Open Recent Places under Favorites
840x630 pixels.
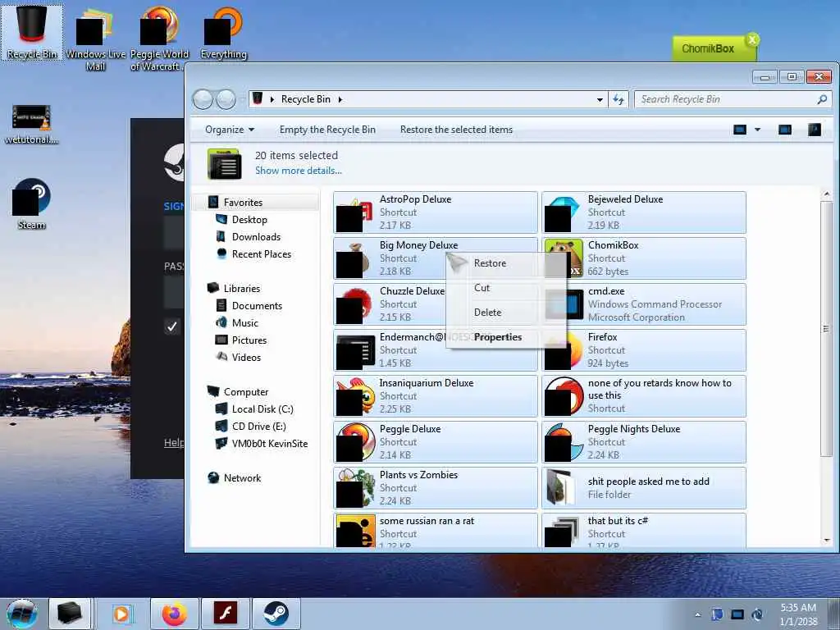point(262,254)
